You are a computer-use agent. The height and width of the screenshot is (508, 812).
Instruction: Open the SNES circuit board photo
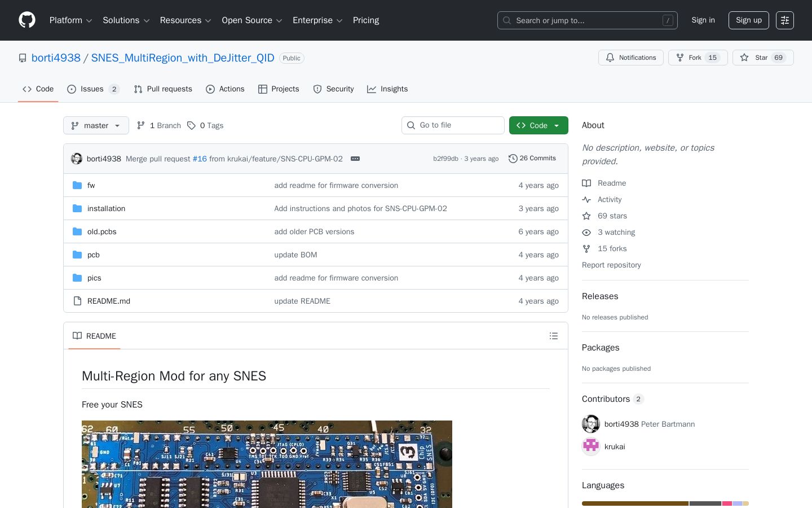[267, 464]
